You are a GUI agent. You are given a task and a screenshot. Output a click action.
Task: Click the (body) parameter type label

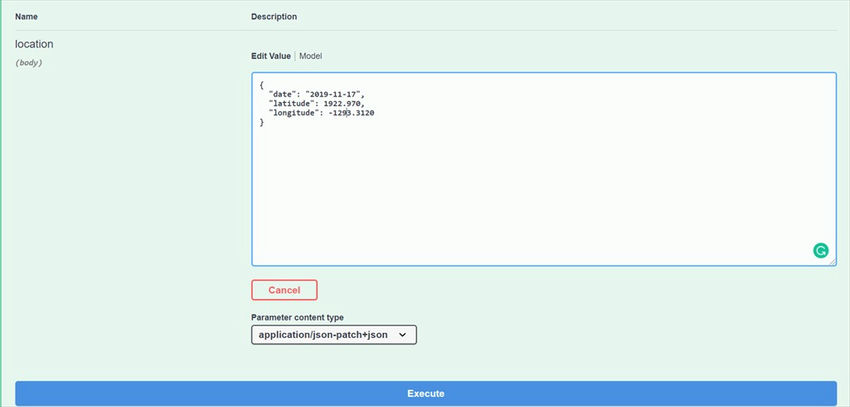coord(29,63)
